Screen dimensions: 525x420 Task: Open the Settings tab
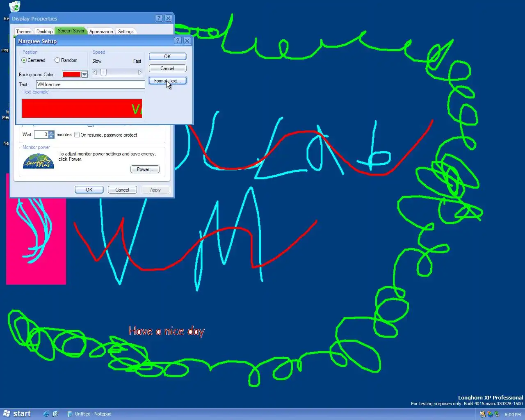[x=126, y=32]
